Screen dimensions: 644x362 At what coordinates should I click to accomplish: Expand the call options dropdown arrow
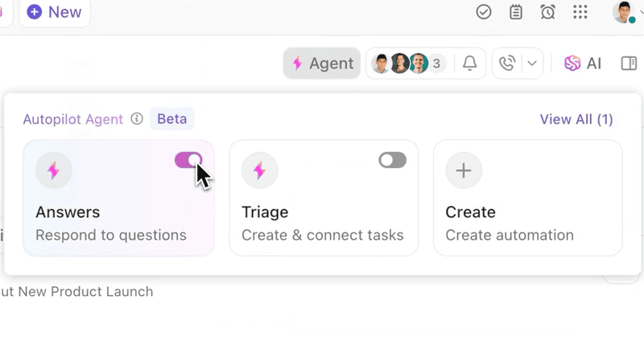click(531, 64)
